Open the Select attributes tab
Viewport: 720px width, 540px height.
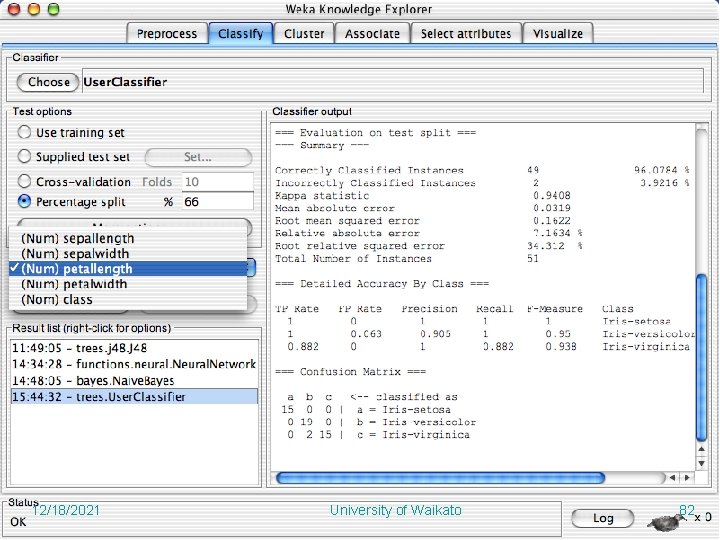(466, 34)
